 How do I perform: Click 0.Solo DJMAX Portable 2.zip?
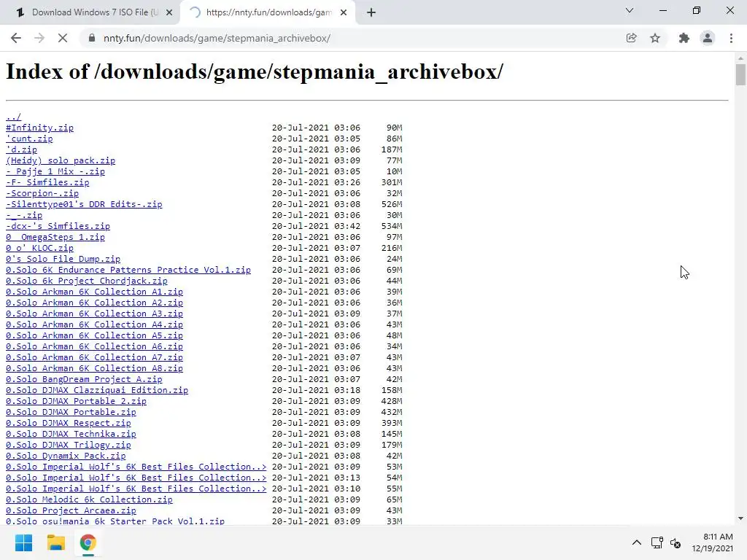click(x=76, y=402)
